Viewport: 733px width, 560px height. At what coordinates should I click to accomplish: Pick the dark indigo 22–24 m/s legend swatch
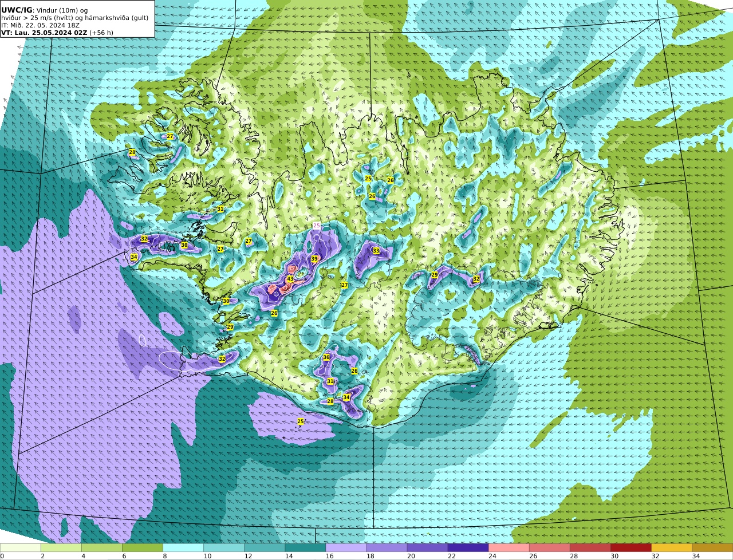(467, 547)
